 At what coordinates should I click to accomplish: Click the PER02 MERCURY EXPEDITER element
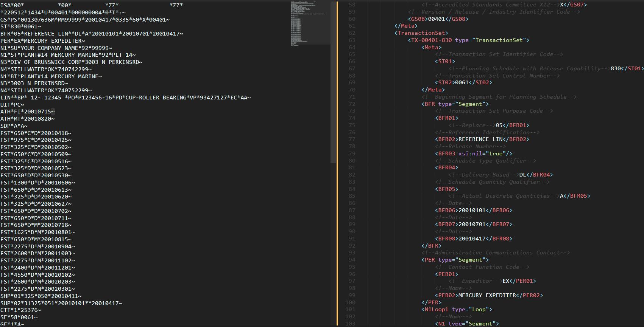tap(489, 295)
